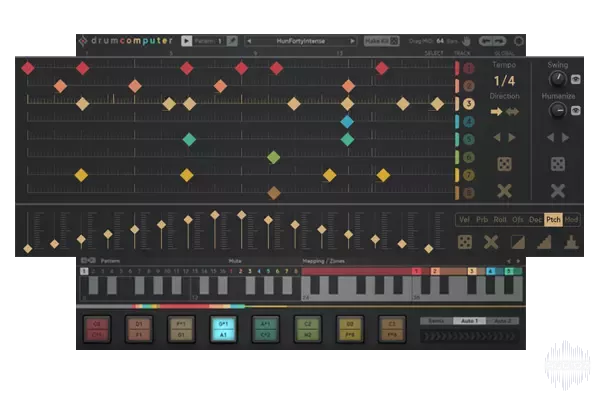This screenshot has height=400, width=600.
Task: Select pattern slot 1 in Pattern row
Action: [84, 271]
